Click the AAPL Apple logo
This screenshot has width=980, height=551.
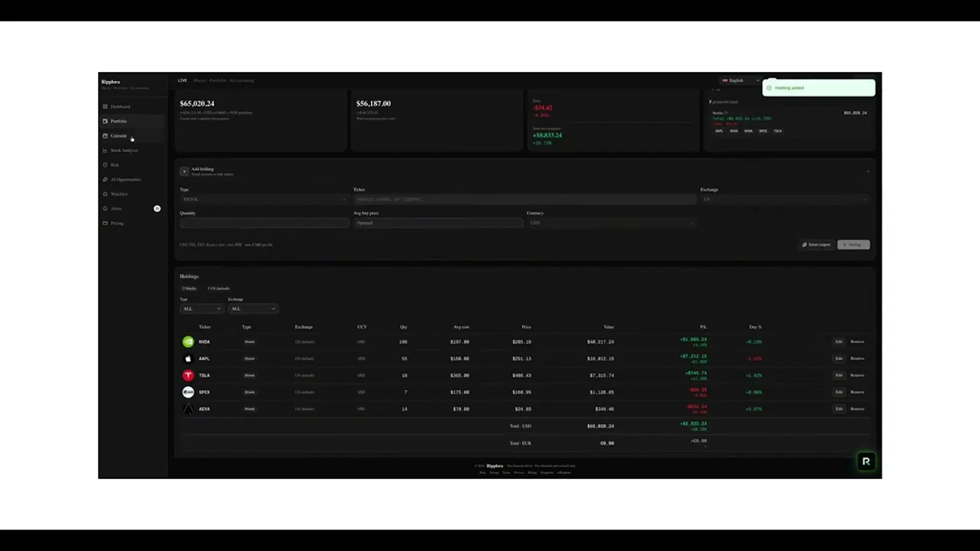pos(188,359)
